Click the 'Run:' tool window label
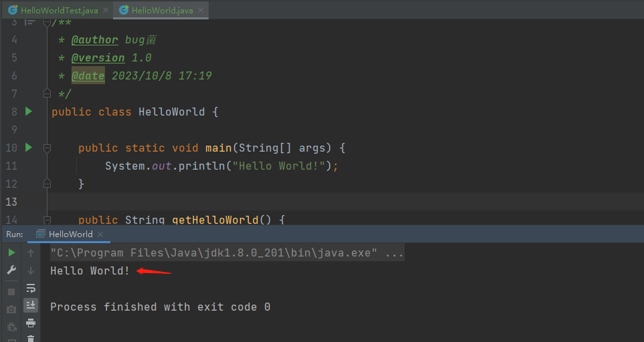644x342 pixels. tap(14, 234)
